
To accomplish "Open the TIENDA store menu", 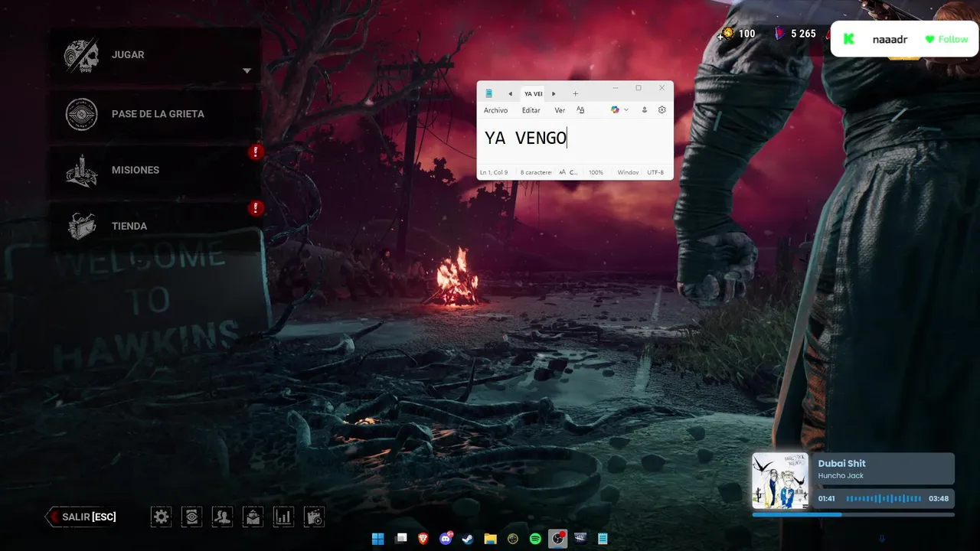I will (155, 226).
